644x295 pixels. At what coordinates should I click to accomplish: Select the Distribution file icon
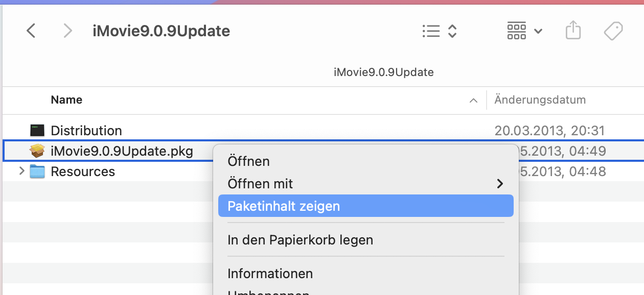(x=37, y=131)
